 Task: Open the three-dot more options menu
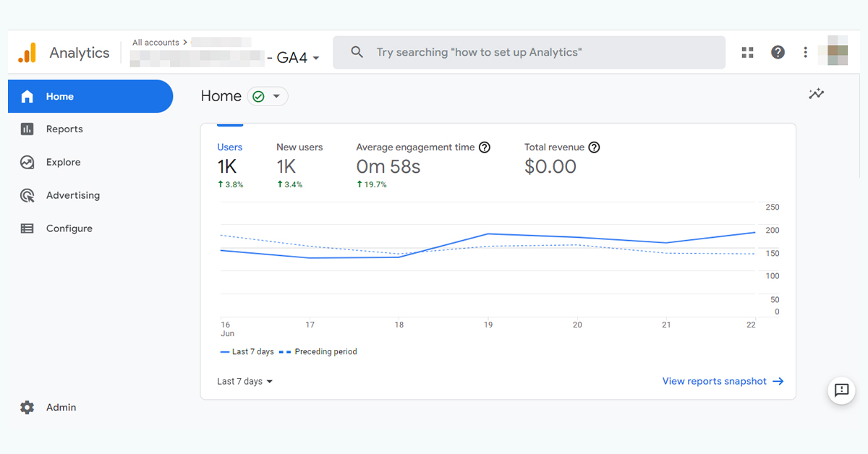805,52
